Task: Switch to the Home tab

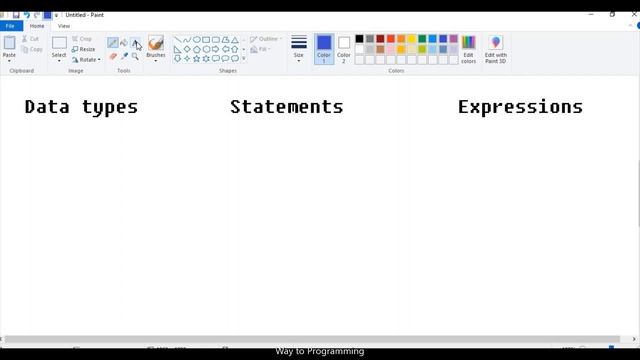Action: [37, 26]
